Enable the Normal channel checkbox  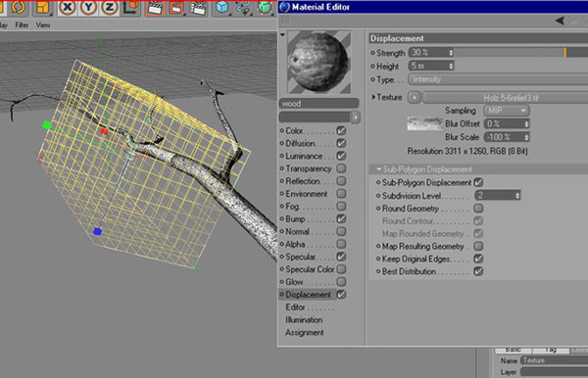pos(341,231)
